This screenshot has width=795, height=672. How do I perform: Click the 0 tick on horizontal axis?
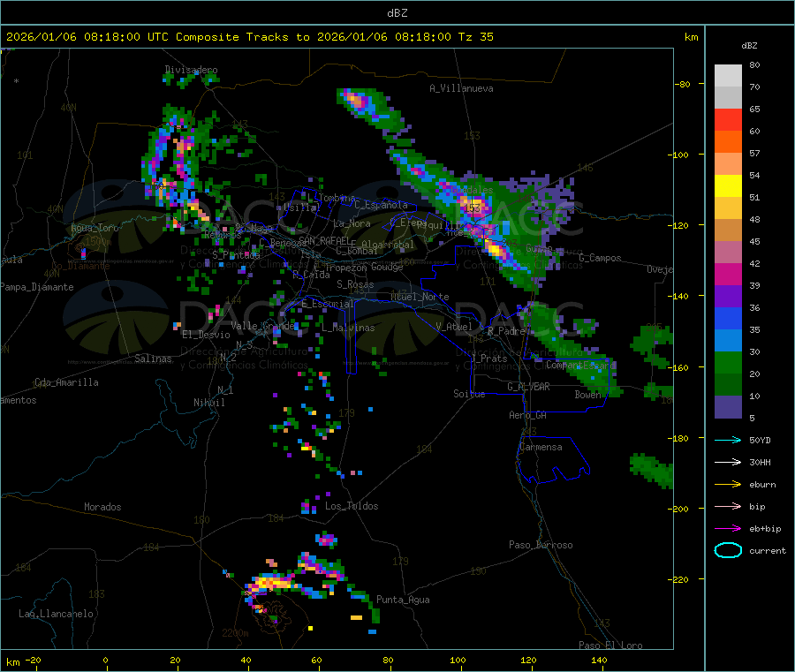click(105, 660)
